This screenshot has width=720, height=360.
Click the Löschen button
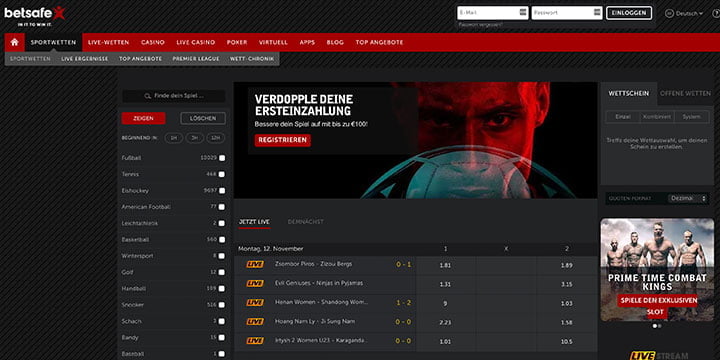point(203,118)
